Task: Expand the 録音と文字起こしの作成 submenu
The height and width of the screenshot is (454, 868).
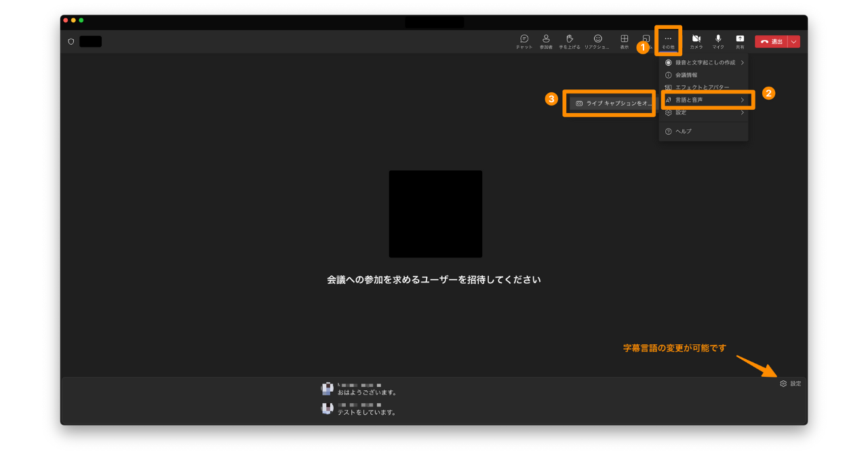Action: (x=704, y=62)
